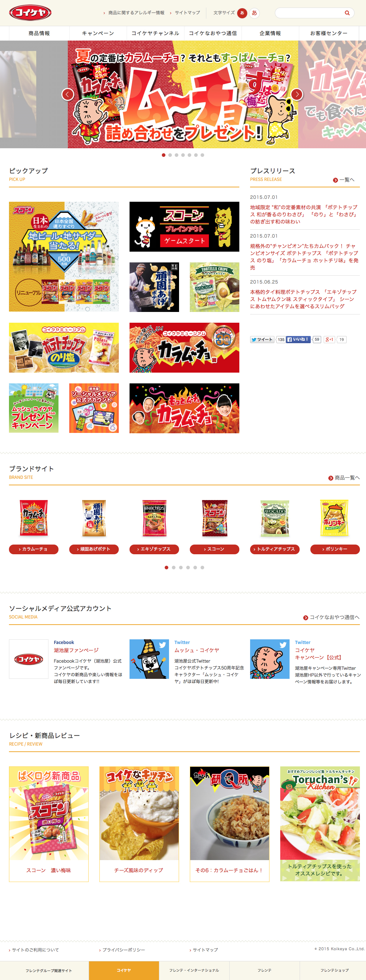Click the Facebook like button
366x980 pixels.
pyautogui.click(x=298, y=339)
